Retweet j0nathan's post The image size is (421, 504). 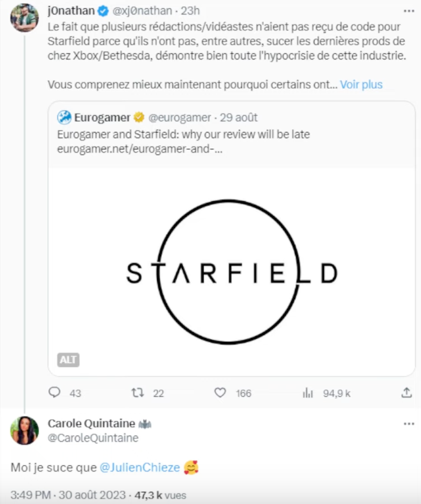(x=137, y=392)
